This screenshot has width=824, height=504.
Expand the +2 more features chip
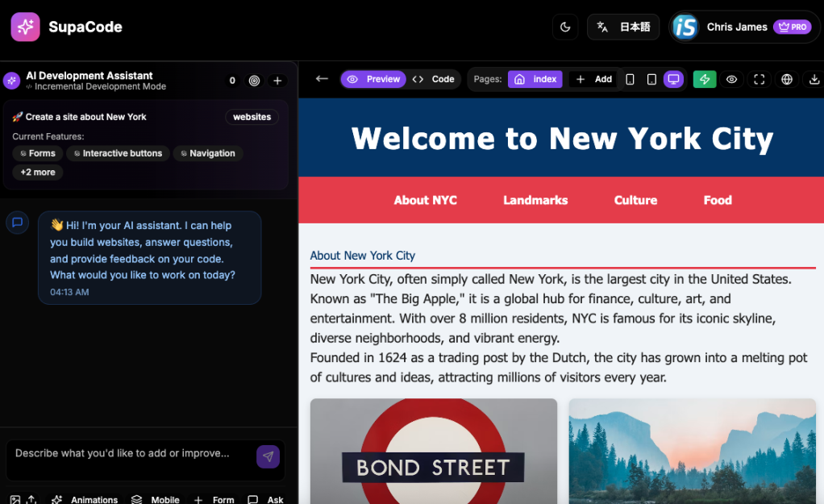pyautogui.click(x=38, y=173)
